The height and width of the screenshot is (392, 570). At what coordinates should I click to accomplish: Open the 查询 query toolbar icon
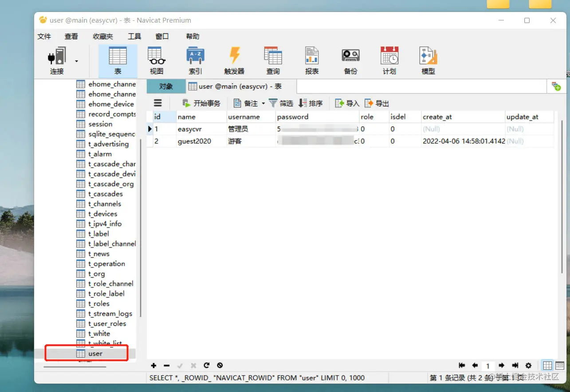pos(273,61)
